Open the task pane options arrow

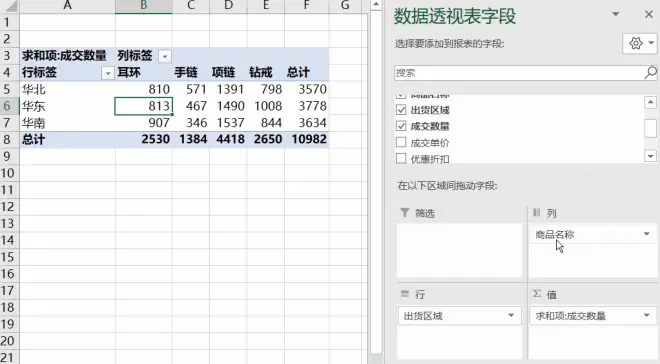click(615, 14)
